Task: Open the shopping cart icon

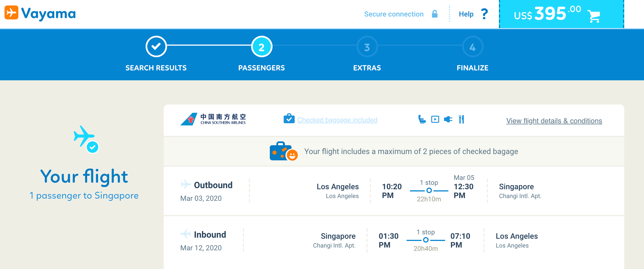Action: coord(594,16)
